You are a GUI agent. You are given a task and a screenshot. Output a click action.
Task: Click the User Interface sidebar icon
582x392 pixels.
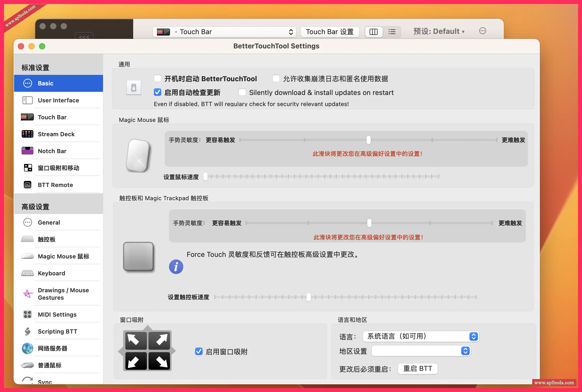tap(28, 100)
